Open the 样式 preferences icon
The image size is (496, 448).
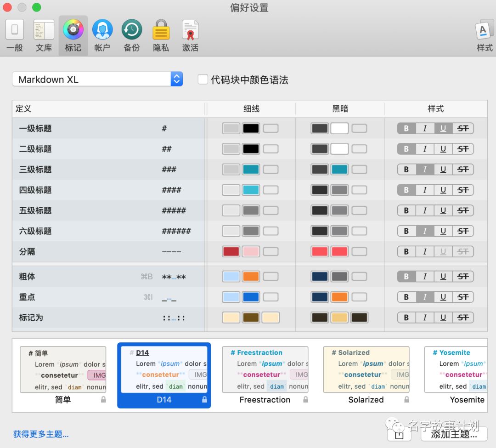[x=484, y=34]
